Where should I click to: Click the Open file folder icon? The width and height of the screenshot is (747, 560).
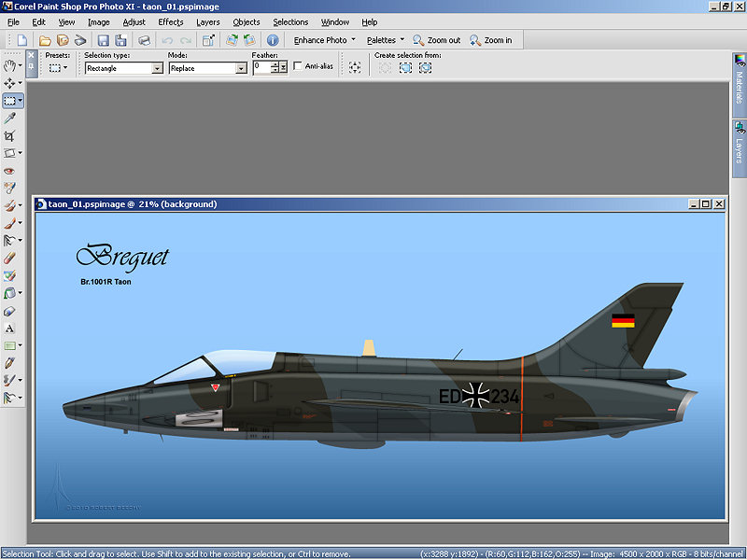coord(45,40)
